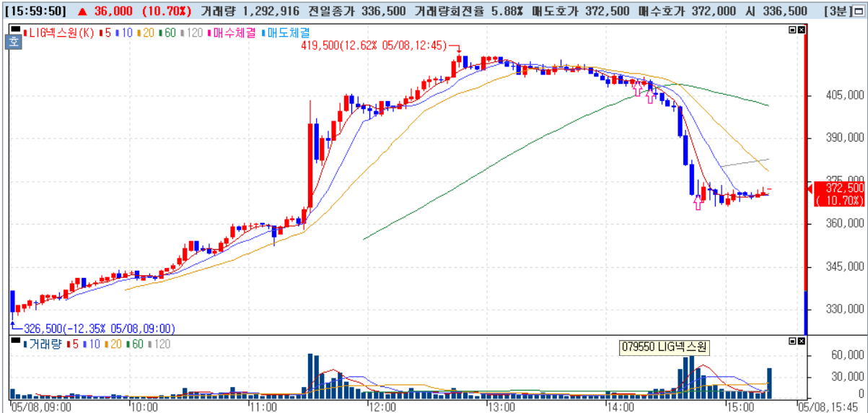Click the 매도호가 372,500 header value
Viewport: 868px width, 413px height.
click(x=582, y=12)
